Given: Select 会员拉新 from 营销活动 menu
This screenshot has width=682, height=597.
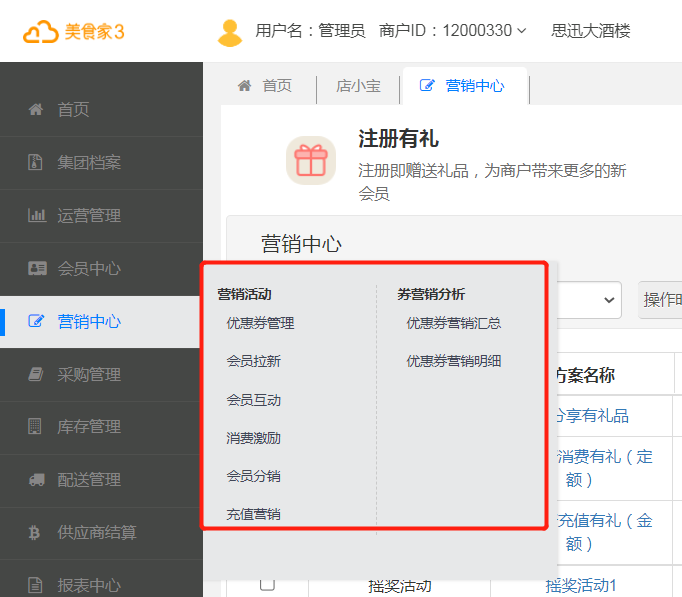Looking at the screenshot, I should coord(253,361).
